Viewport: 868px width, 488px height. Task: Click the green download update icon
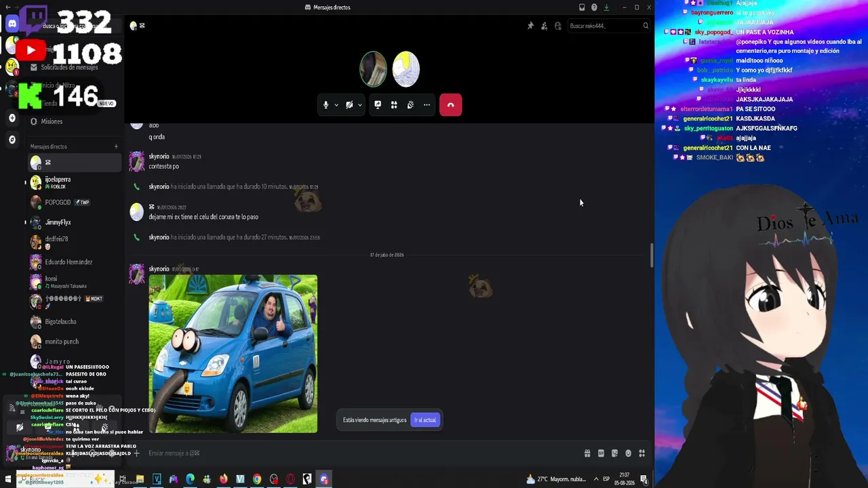coord(606,7)
